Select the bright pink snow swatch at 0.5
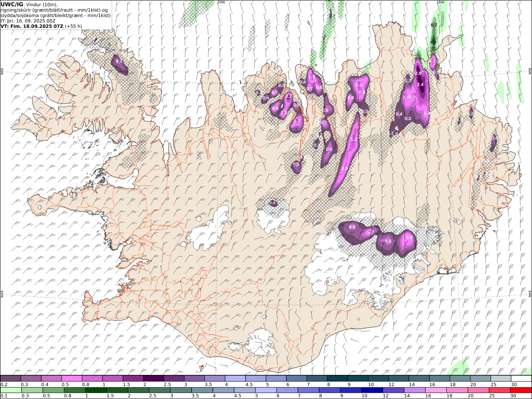 click(71, 378)
